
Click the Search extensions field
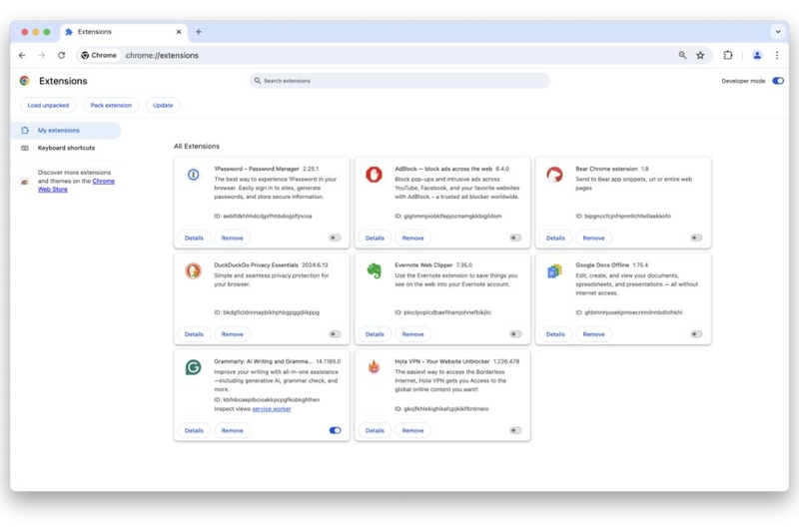pyautogui.click(x=399, y=81)
